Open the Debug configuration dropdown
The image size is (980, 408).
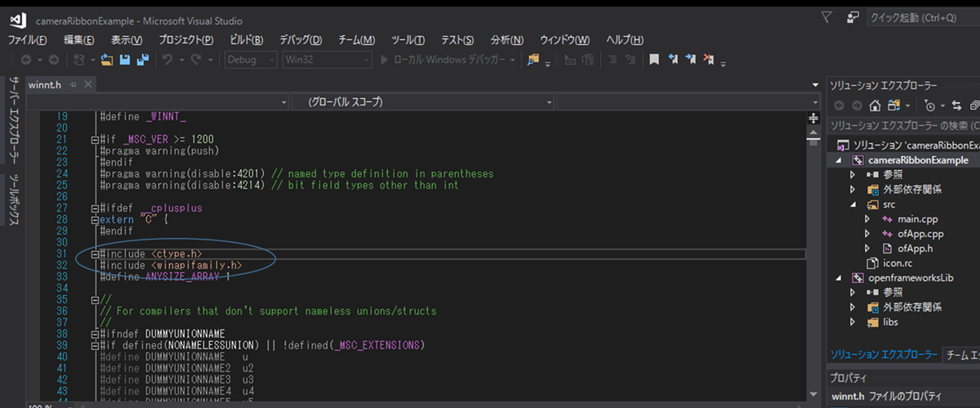tap(252, 60)
